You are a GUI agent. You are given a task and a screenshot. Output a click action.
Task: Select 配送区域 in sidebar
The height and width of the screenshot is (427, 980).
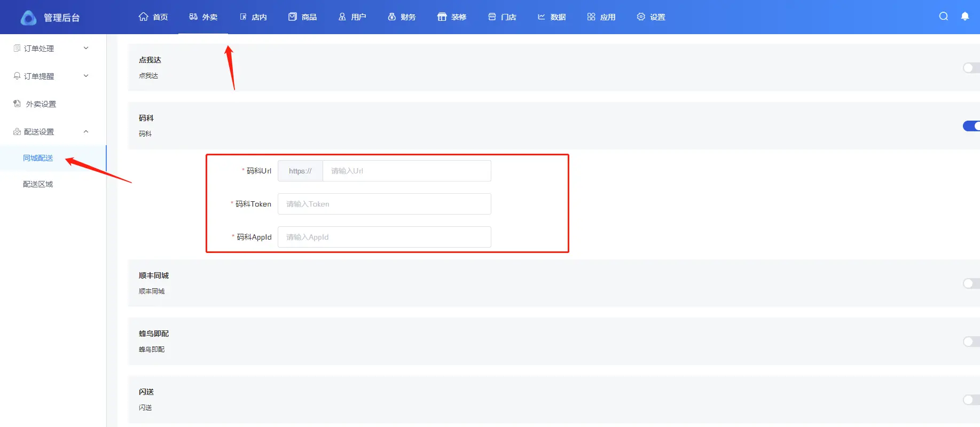click(38, 184)
